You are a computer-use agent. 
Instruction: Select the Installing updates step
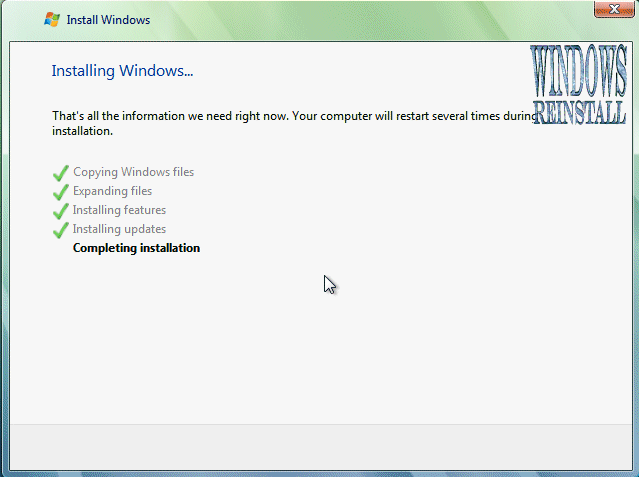[119, 229]
